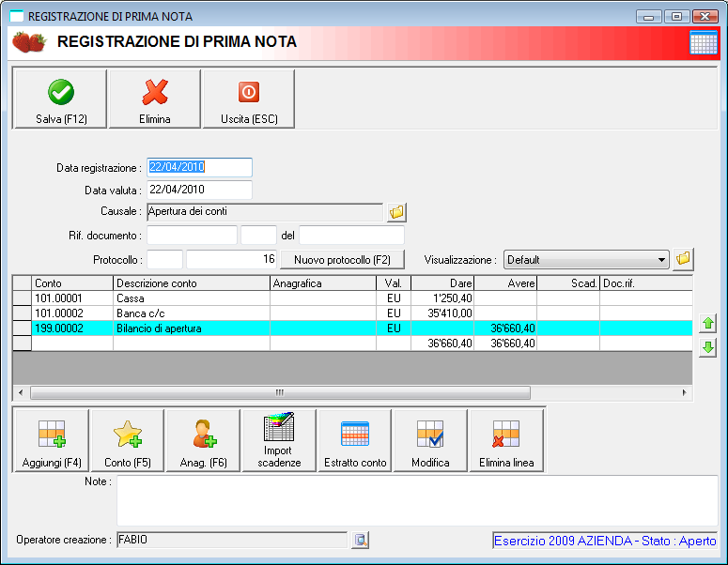Viewport: 728px width, 565px height.
Task: Click the Rif. documento date field after 'del'
Action: coord(351,236)
